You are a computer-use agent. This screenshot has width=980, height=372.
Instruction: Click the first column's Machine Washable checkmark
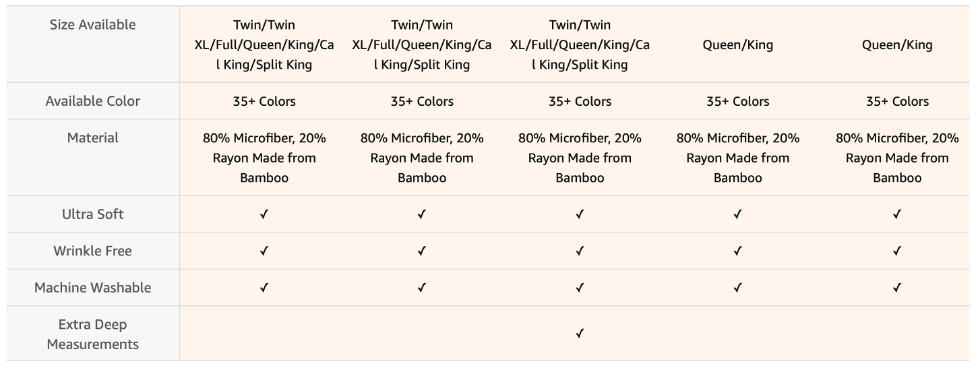(264, 287)
